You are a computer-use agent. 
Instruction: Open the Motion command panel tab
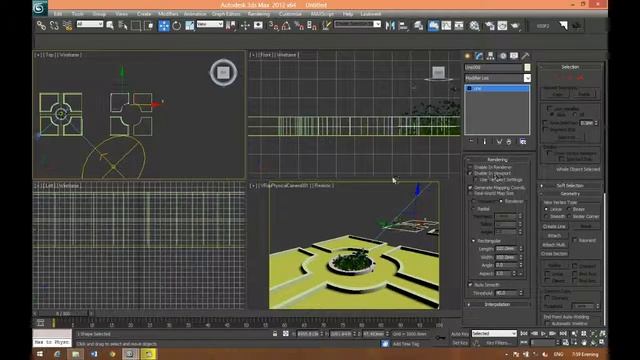[x=502, y=56]
